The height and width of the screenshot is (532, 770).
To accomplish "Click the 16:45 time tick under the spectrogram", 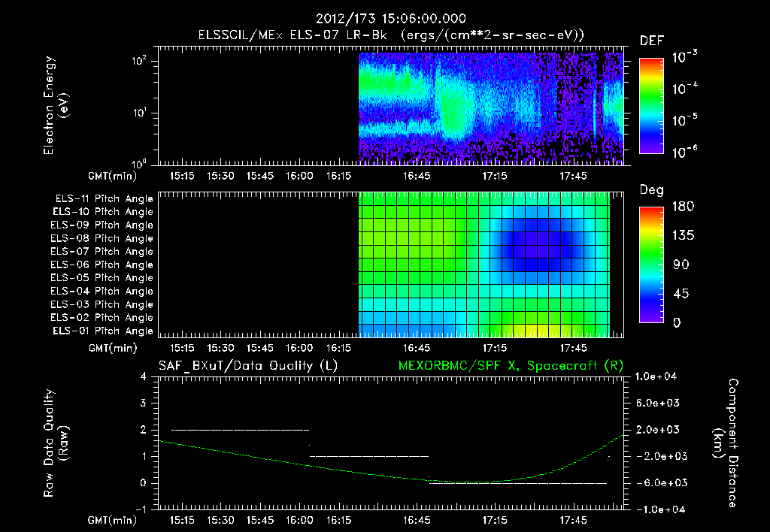I will point(417,176).
